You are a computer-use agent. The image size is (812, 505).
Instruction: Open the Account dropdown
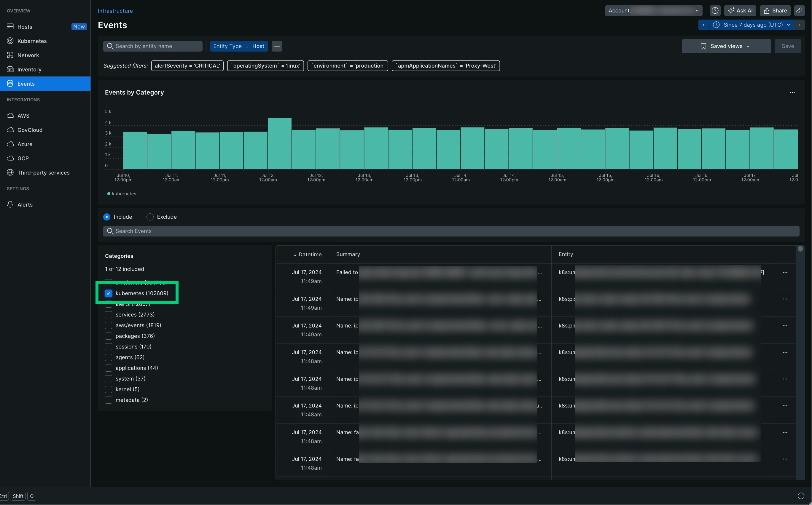pyautogui.click(x=653, y=11)
